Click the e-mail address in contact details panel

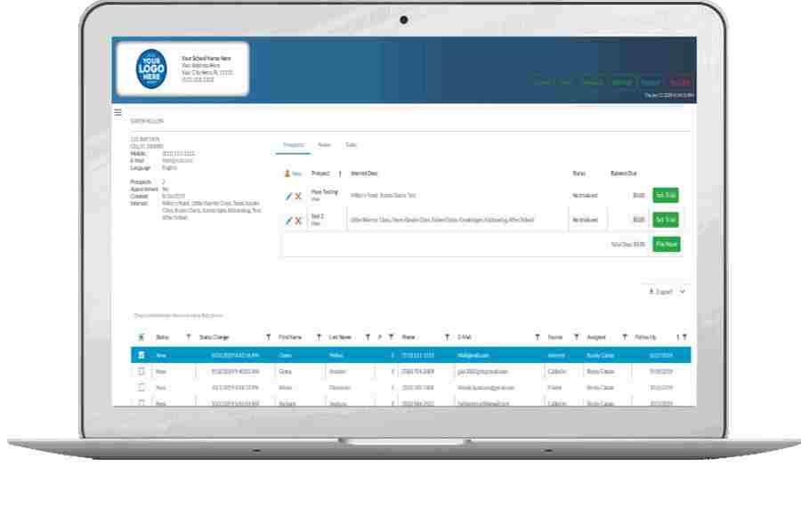point(177,160)
